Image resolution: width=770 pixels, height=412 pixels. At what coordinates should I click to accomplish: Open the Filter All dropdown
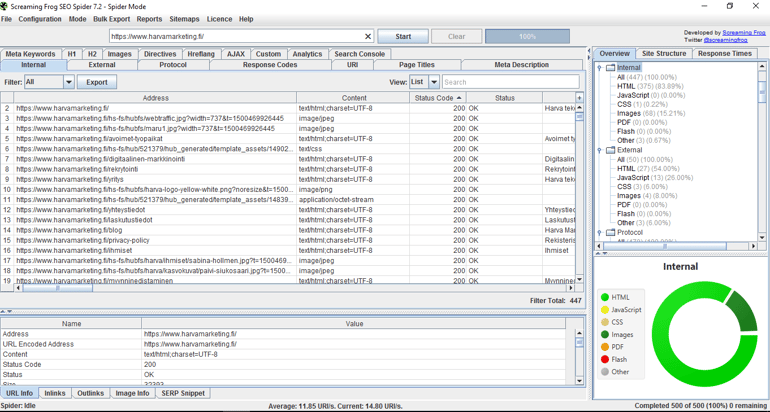(x=69, y=82)
